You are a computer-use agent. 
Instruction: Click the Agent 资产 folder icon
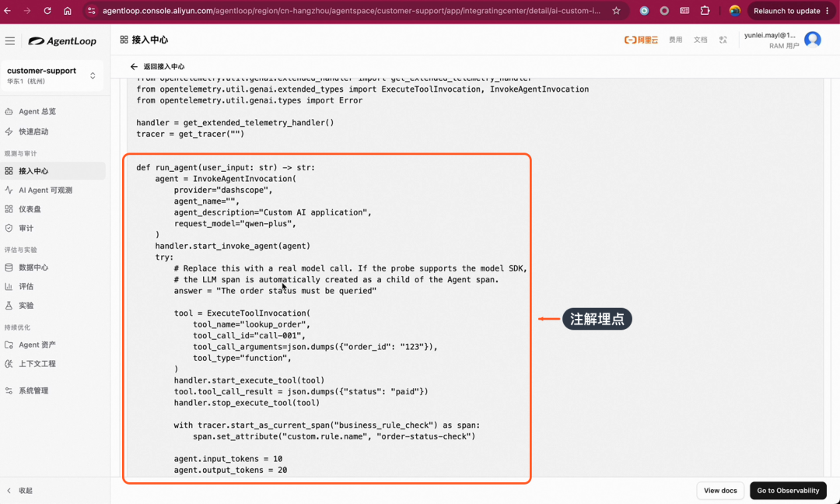click(x=9, y=345)
